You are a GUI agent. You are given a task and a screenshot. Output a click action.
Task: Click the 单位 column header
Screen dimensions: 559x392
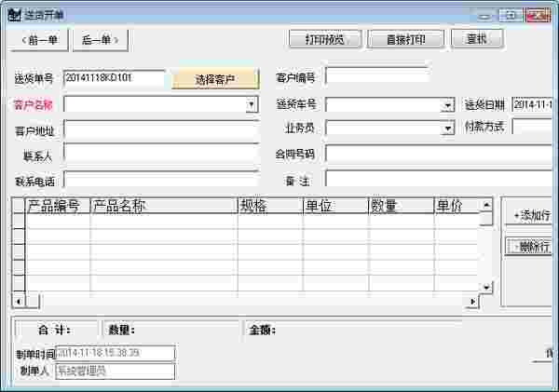(x=335, y=206)
